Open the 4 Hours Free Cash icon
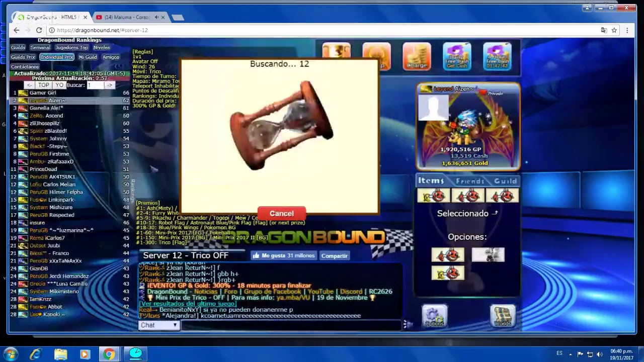The height and width of the screenshot is (362, 644). click(497, 56)
